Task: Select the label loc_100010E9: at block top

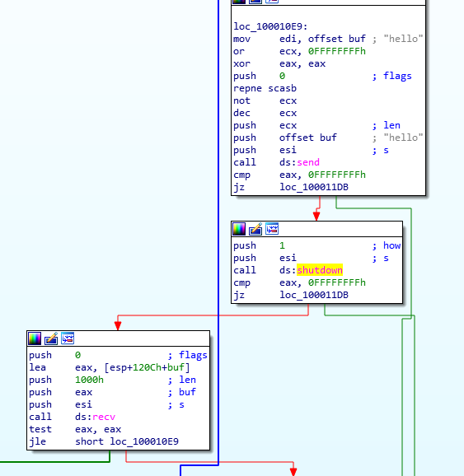Action: click(x=270, y=26)
